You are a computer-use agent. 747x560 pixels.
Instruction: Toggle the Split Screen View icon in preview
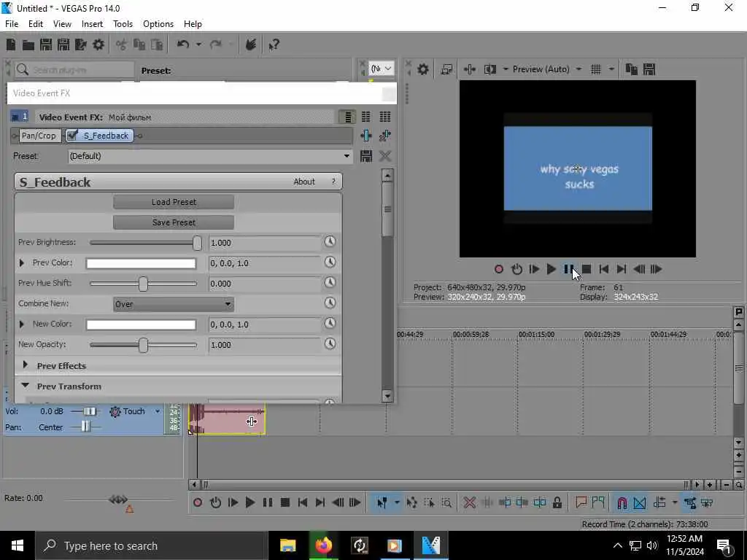[x=490, y=69]
